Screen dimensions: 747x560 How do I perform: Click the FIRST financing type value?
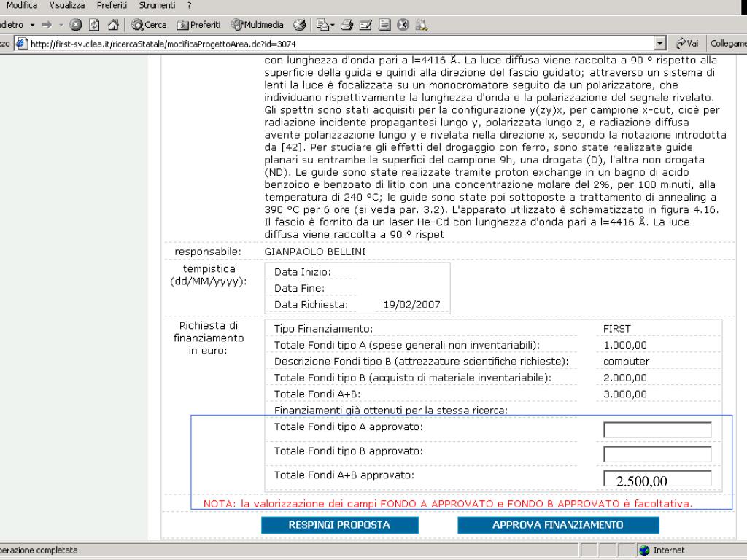tap(617, 329)
